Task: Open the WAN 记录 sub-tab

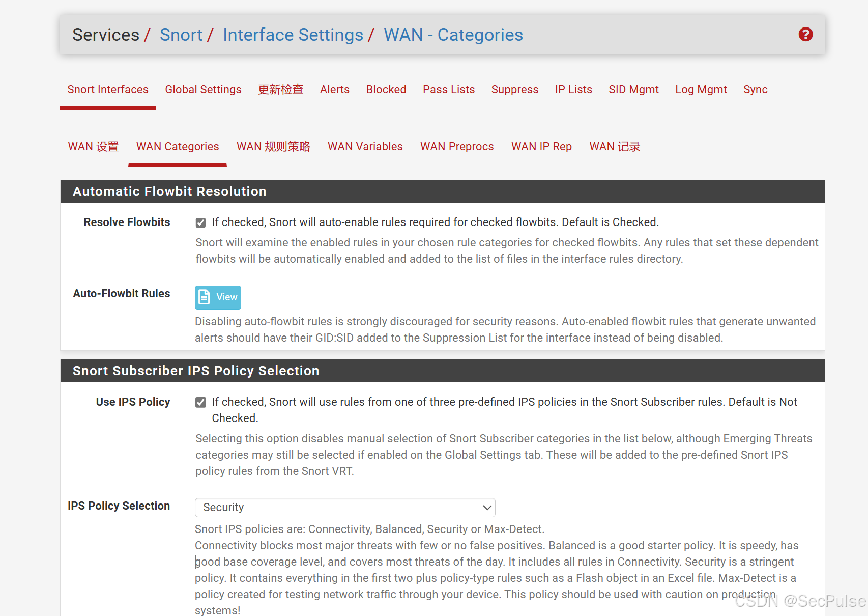Action: click(x=615, y=147)
